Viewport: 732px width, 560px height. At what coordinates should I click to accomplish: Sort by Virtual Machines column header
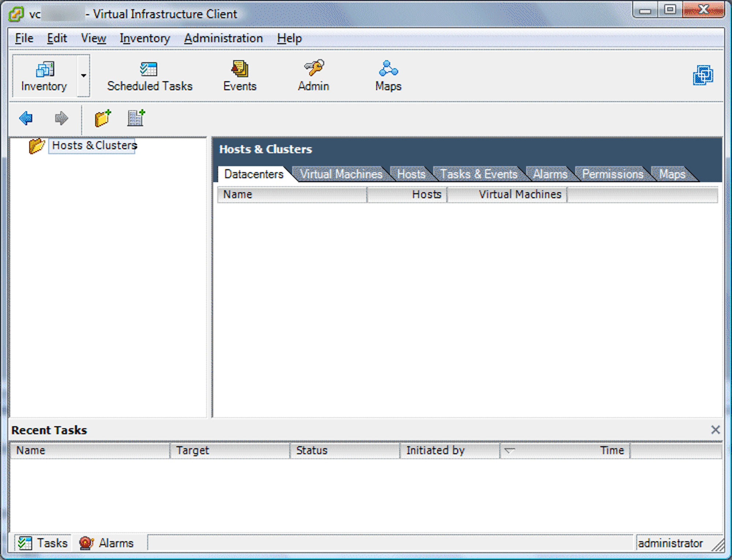click(507, 194)
